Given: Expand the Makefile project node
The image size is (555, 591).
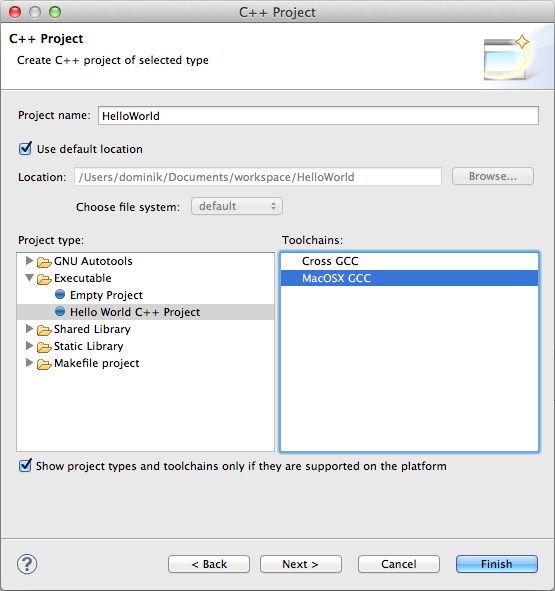Looking at the screenshot, I should (29, 363).
